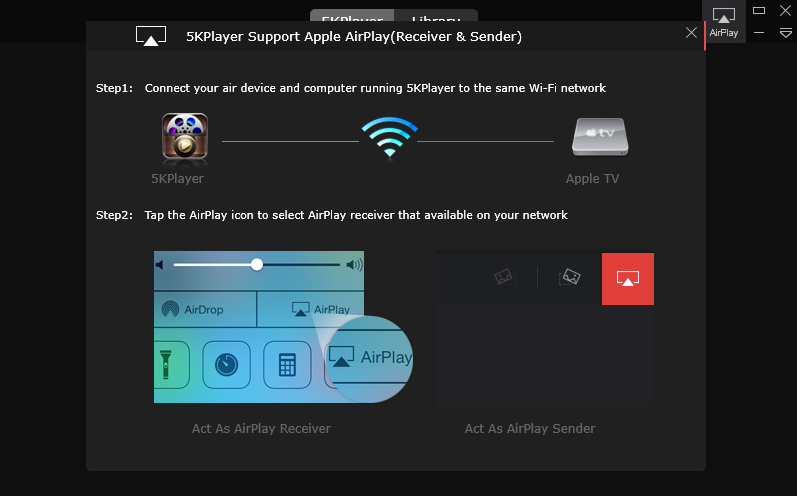Image resolution: width=797 pixels, height=496 pixels.
Task: Click the volume slider knob
Action: click(257, 264)
